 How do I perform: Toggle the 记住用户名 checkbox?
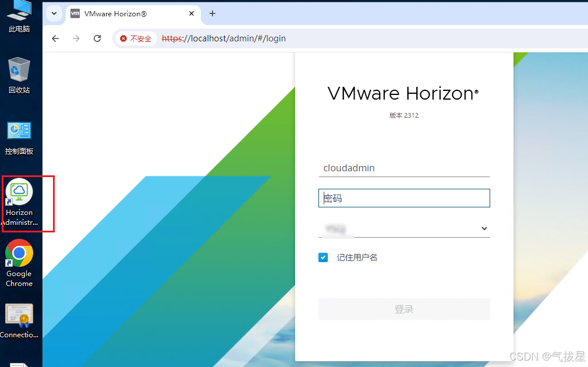coord(323,257)
